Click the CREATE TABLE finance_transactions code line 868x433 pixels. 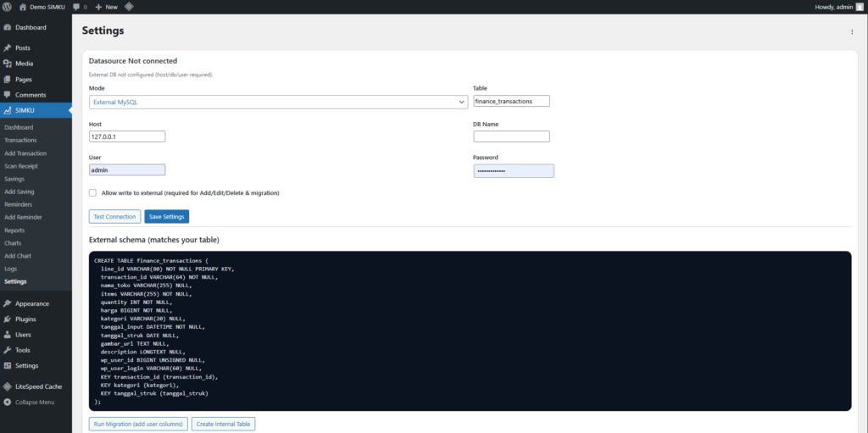pyautogui.click(x=151, y=260)
